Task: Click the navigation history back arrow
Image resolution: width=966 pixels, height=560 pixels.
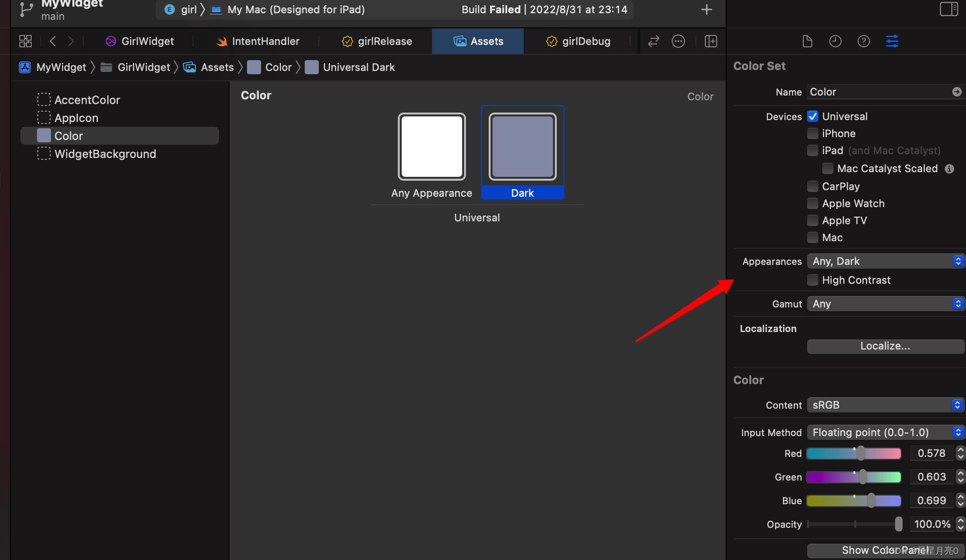Action: 53,41
